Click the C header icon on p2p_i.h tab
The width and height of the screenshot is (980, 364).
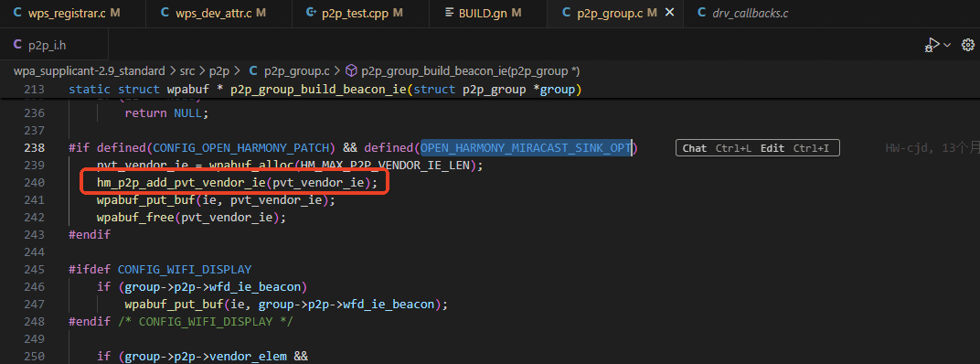(x=17, y=45)
